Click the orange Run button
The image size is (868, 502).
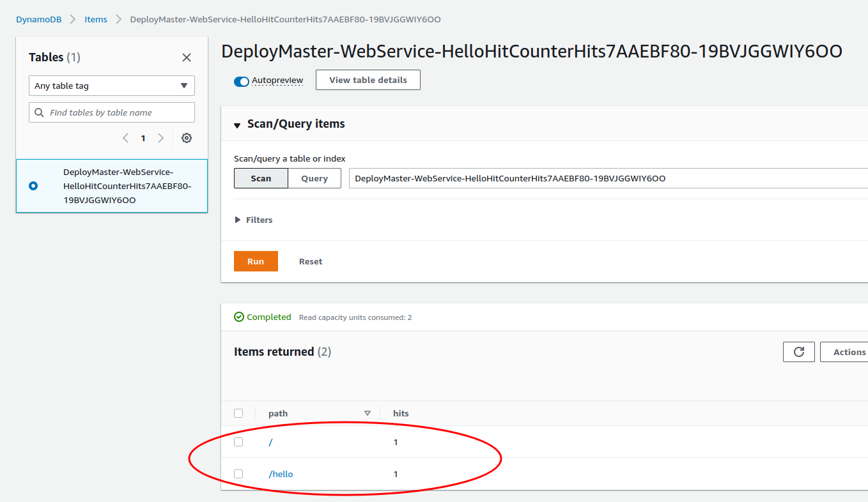pyautogui.click(x=256, y=261)
